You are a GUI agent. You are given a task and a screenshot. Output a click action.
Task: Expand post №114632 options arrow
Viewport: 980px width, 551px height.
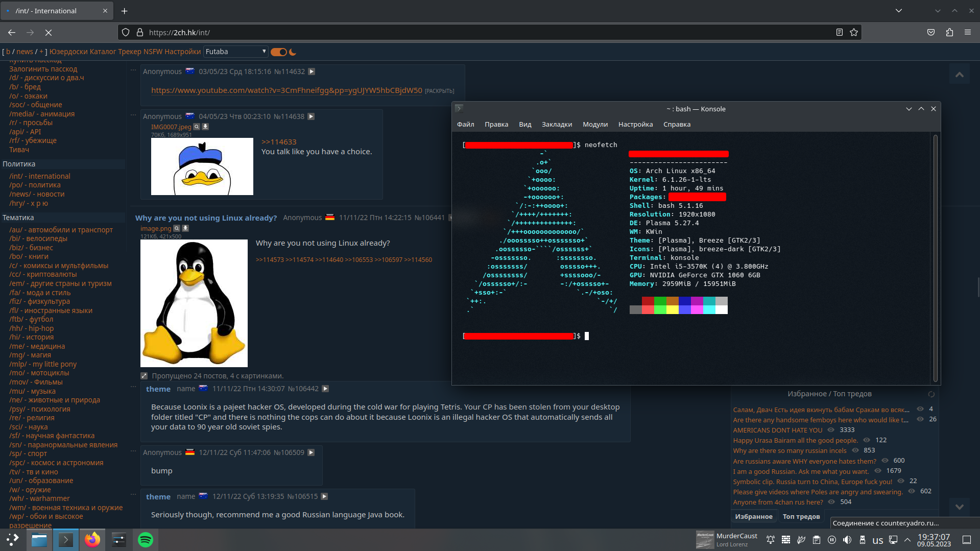pos(312,71)
